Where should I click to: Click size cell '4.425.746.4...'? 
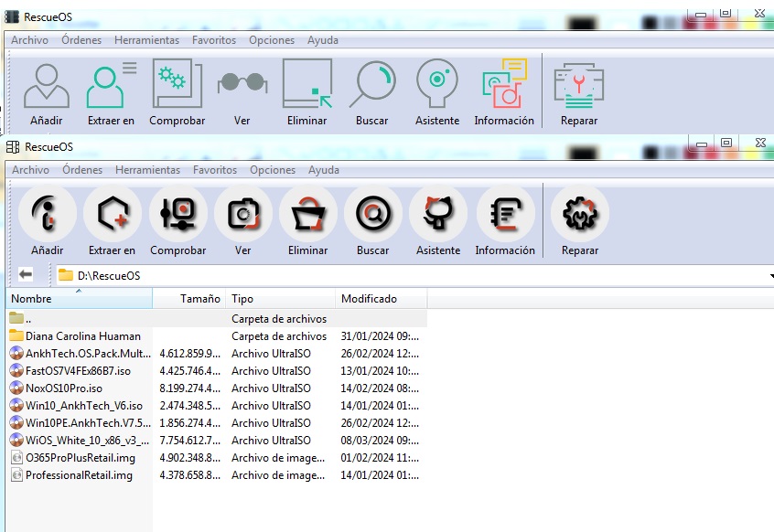[x=189, y=371]
